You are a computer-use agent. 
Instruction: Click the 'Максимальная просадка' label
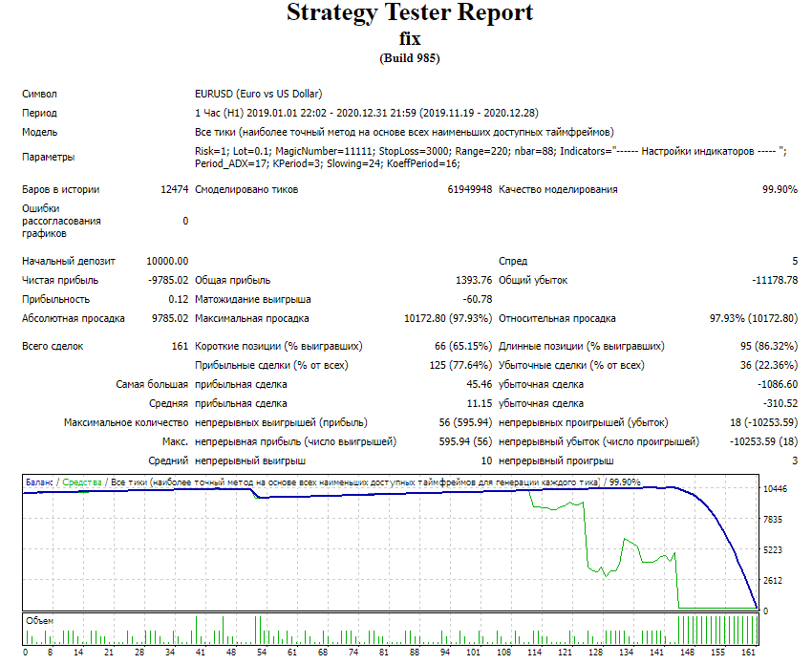click(251, 318)
